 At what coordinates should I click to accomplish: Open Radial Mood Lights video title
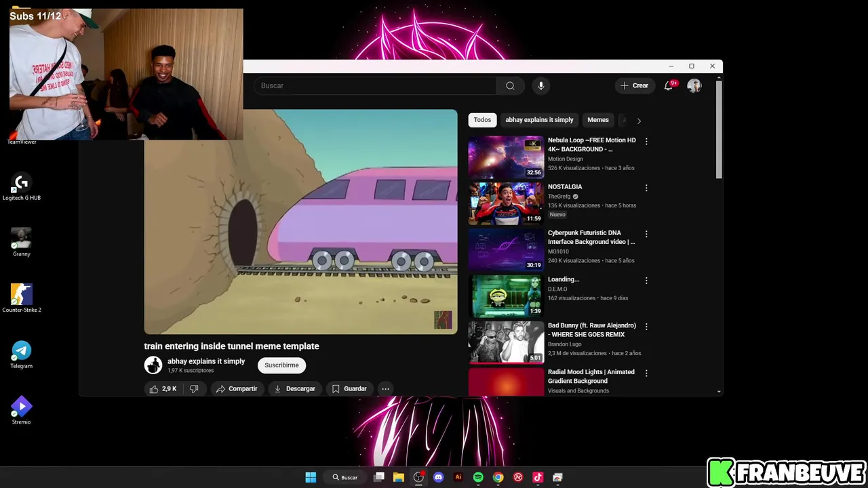(x=591, y=376)
